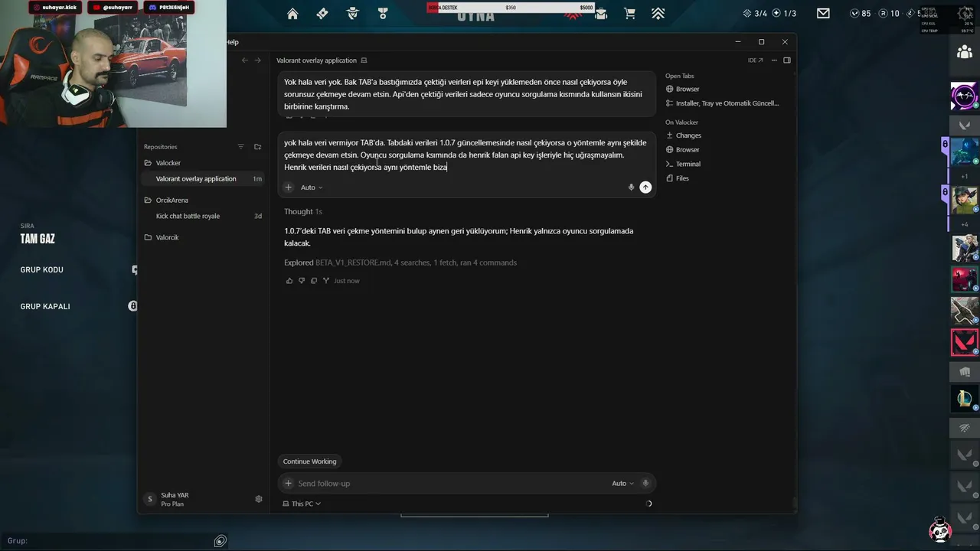Image resolution: width=980 pixels, height=551 pixels.
Task: Fork the conversation from this response
Action: [x=326, y=281]
